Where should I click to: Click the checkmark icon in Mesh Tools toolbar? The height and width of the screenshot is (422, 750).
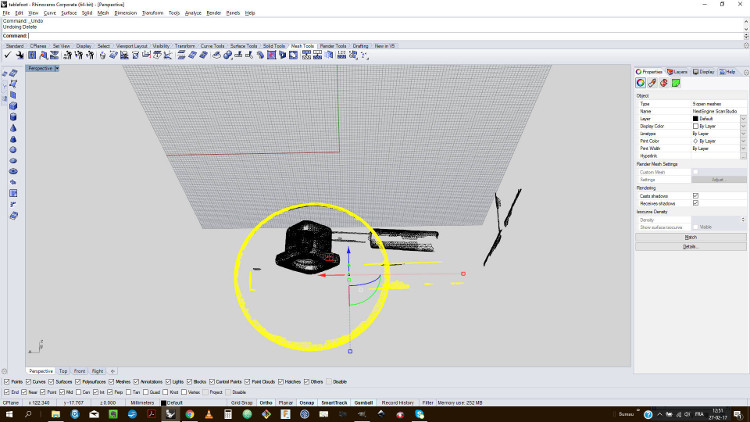[8, 56]
